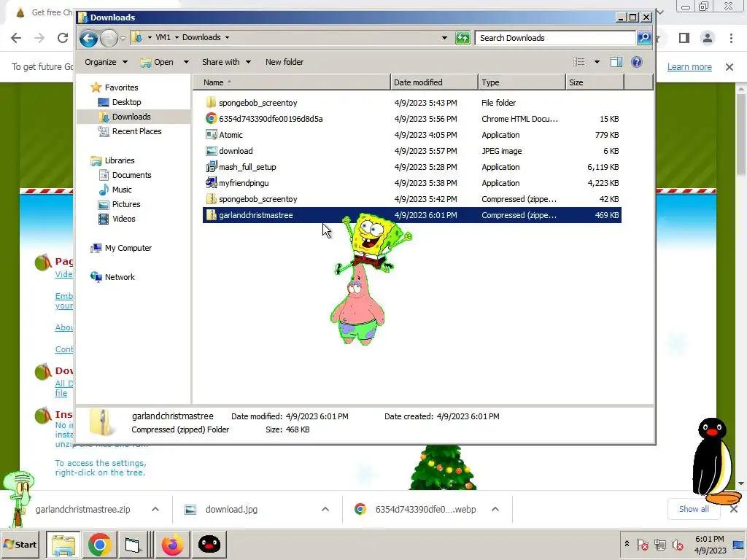Click Show all downloads
Screen dimensions: 747x560
694,509
